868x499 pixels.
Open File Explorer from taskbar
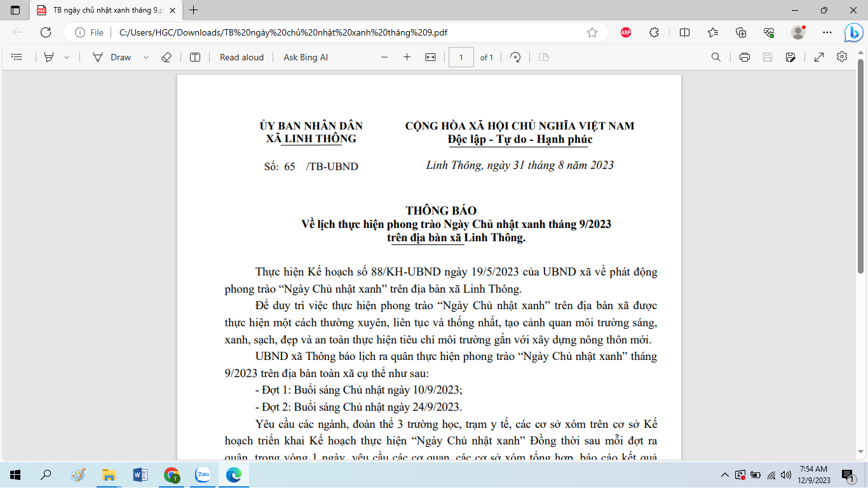pos(109,474)
